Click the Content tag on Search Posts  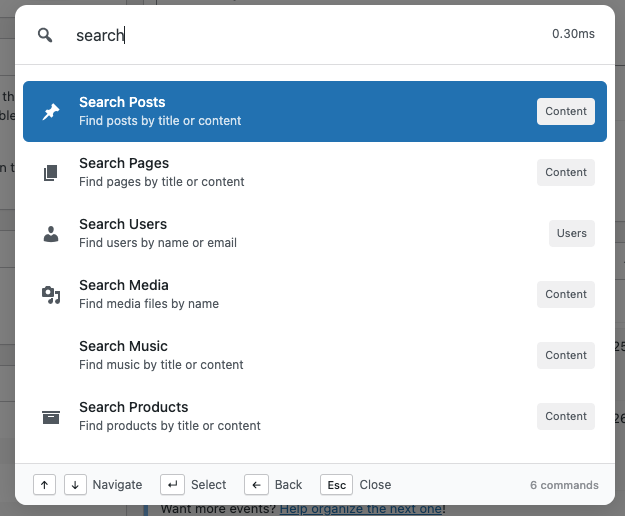coord(566,112)
